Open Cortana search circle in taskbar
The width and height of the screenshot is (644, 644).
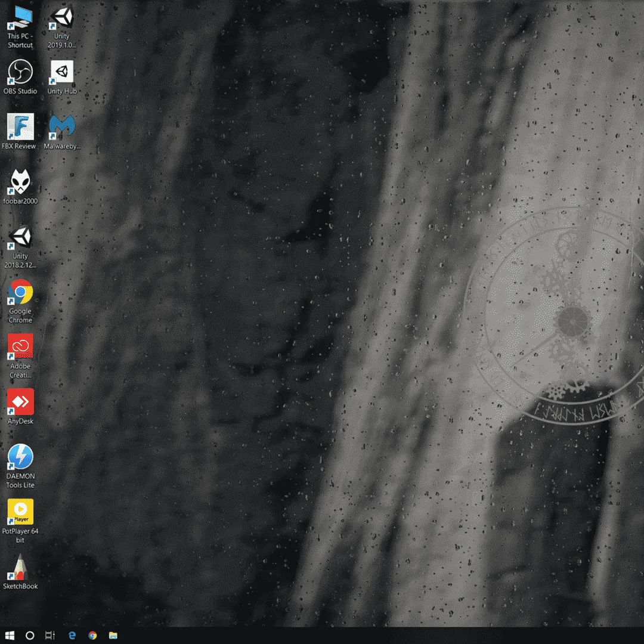[x=30, y=636]
